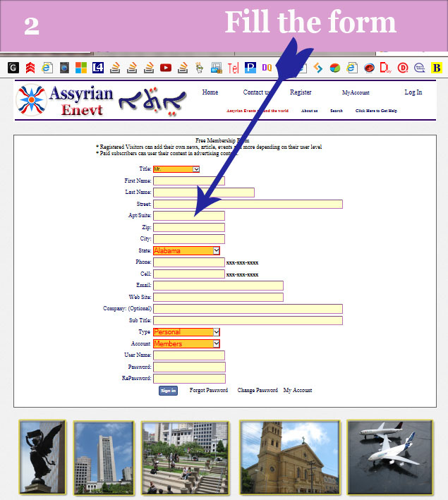Open the yellow 'B' bookmark icon
448x500 pixels.
(437, 68)
